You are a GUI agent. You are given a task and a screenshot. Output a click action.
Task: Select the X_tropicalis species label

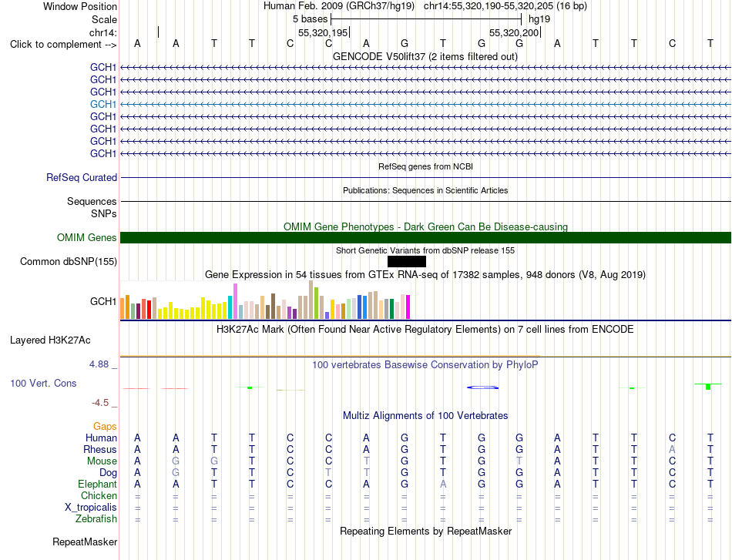pos(91,508)
